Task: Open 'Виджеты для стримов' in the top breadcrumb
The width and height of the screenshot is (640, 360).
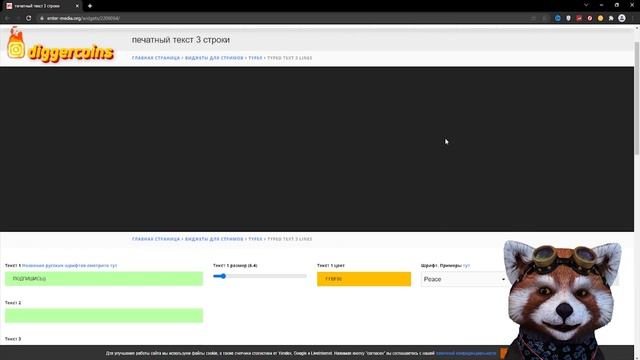Action: click(214, 58)
